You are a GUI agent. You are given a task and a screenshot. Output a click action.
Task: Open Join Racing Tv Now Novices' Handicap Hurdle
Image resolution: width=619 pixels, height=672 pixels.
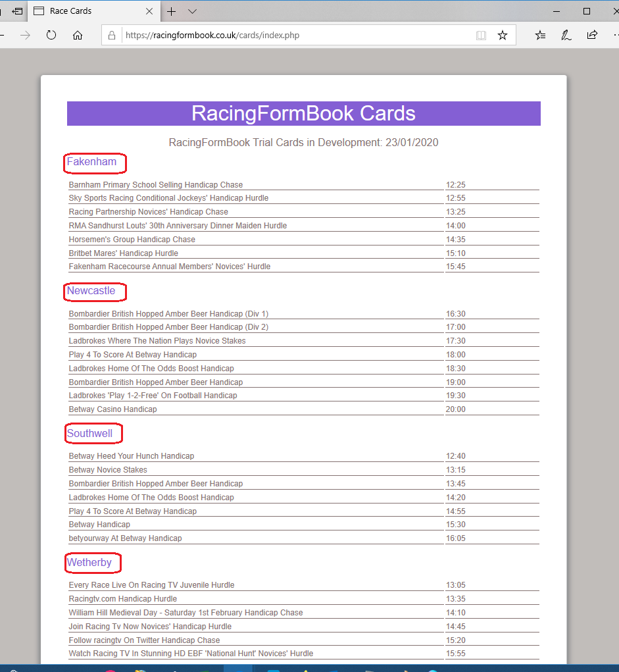tap(150, 627)
